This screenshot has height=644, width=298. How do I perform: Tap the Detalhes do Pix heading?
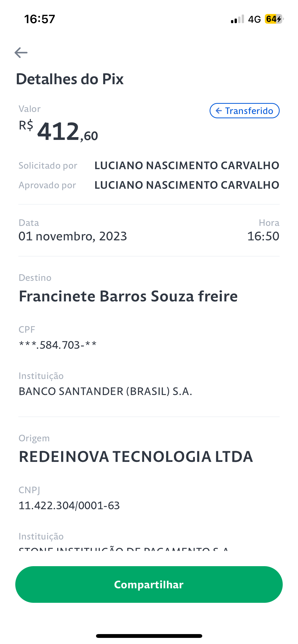pos(70,79)
